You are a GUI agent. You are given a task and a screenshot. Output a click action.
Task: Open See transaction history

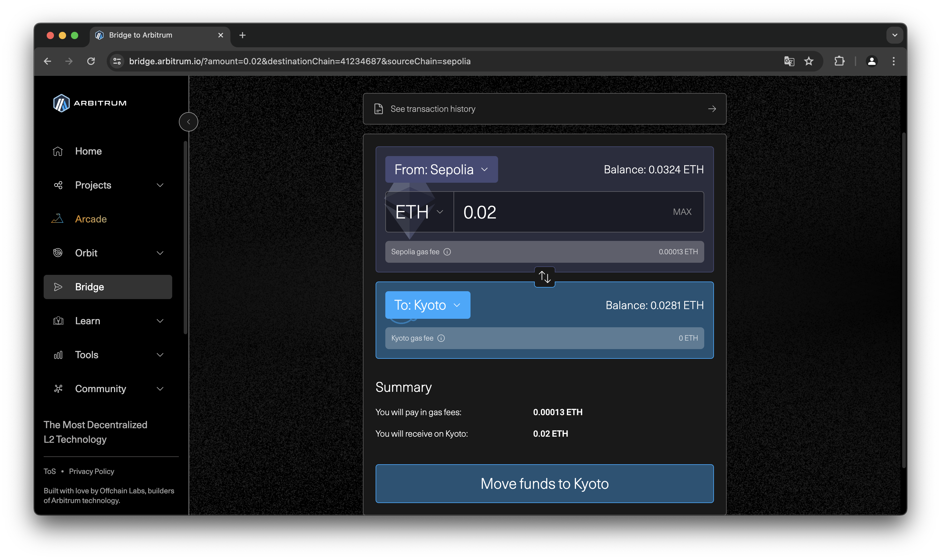(544, 109)
